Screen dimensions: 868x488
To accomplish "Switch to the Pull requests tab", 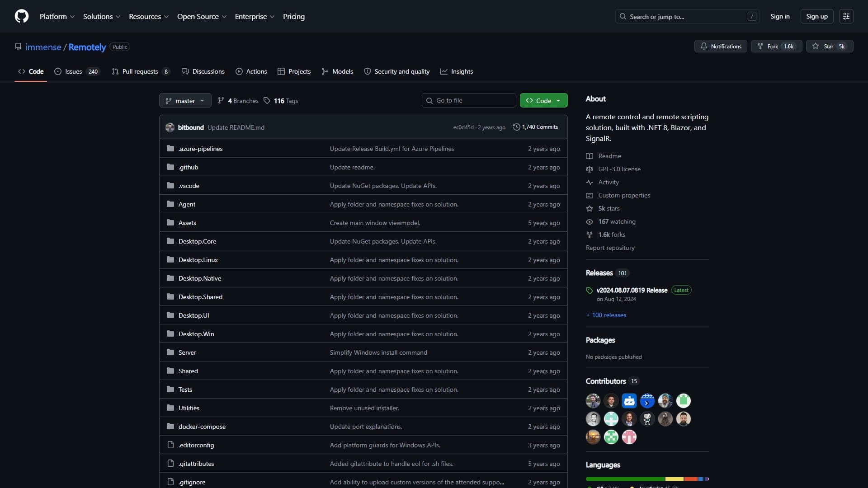I will [x=141, y=71].
